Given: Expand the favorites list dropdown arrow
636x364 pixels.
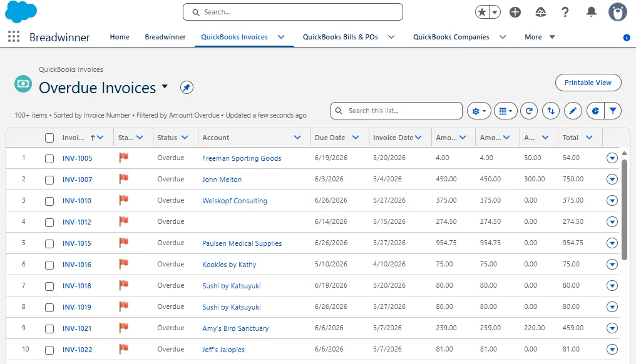Looking at the screenshot, I should (x=495, y=12).
